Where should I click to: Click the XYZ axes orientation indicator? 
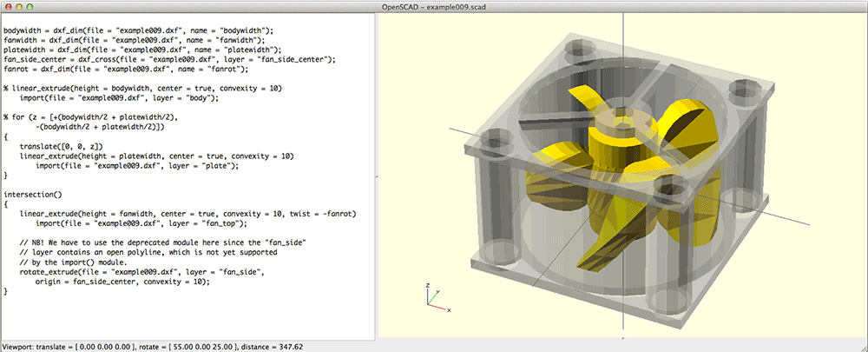coord(431,297)
